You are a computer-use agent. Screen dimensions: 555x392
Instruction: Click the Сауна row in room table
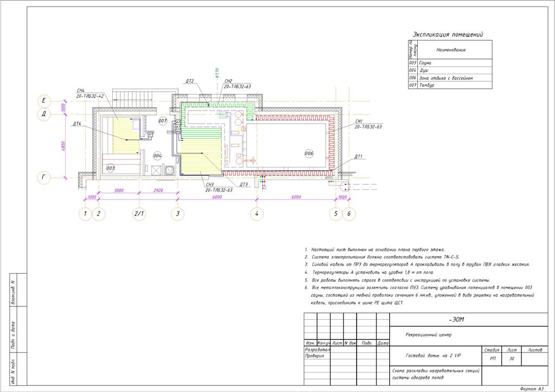point(450,63)
